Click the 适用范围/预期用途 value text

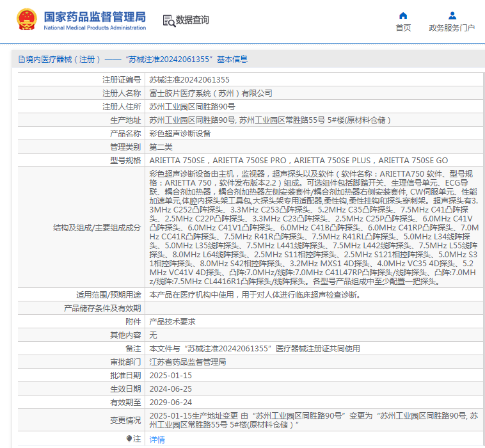(x=255, y=295)
